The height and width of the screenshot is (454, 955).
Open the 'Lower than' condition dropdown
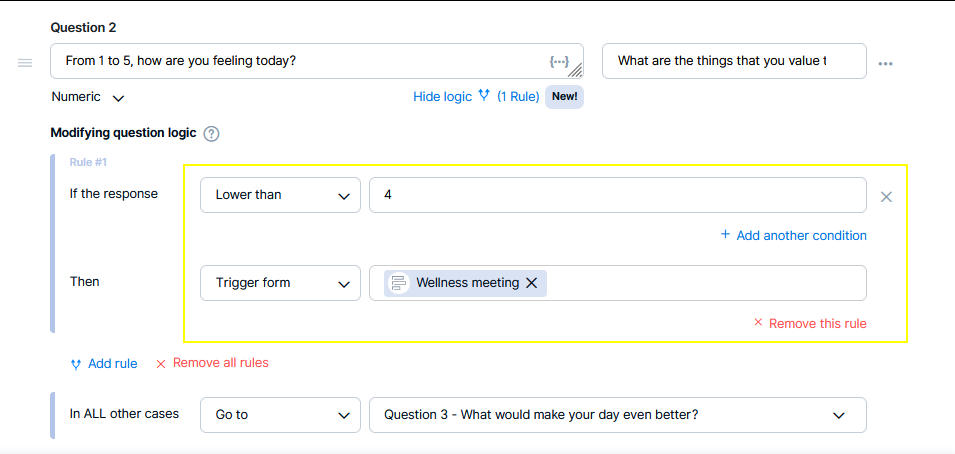click(280, 195)
